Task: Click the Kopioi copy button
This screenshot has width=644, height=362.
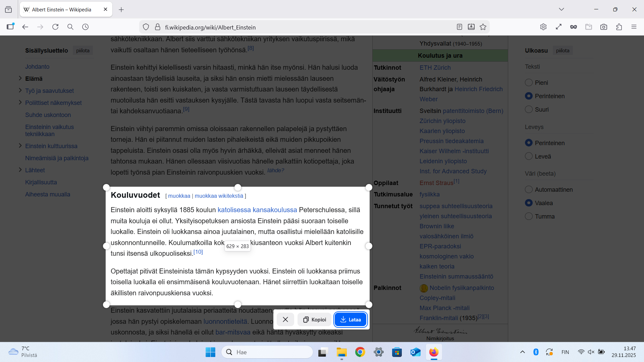Action: 314,319
